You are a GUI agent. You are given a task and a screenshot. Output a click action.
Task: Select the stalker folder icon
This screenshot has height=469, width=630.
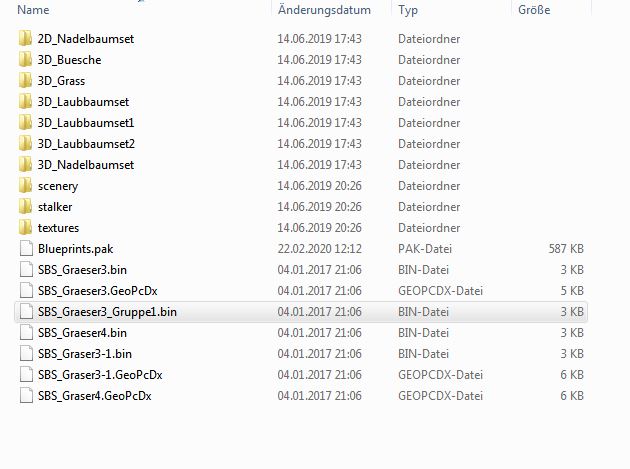[x=25, y=207]
